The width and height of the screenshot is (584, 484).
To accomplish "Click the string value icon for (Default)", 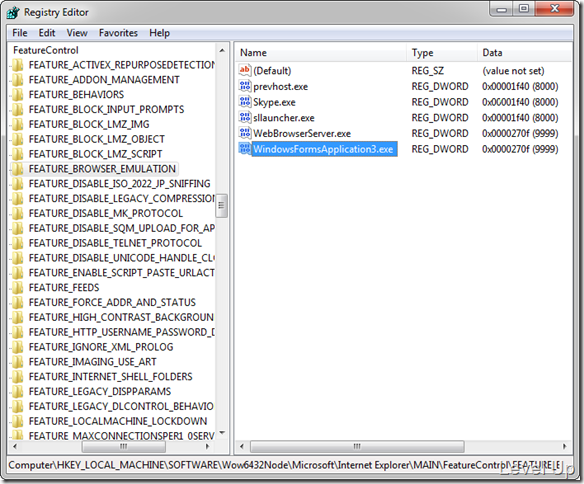I will [245, 70].
